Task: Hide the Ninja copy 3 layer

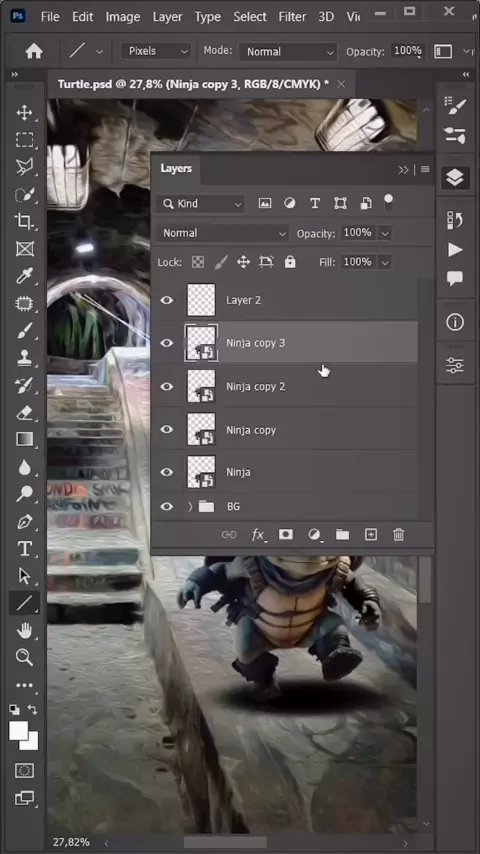Action: [167, 343]
